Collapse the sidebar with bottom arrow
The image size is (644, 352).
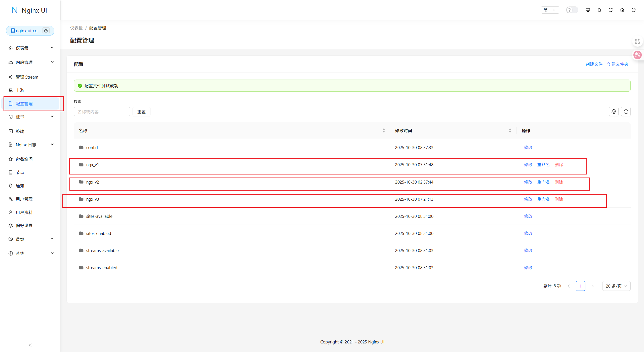click(x=30, y=345)
